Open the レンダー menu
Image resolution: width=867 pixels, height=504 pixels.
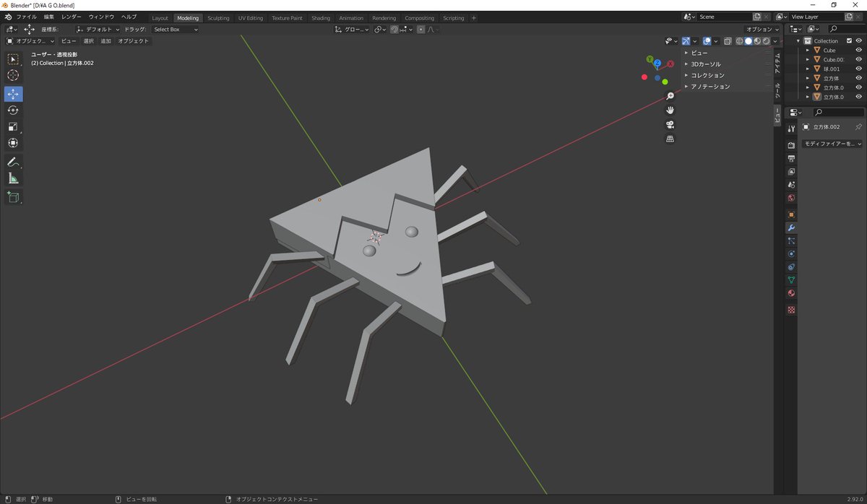(72, 17)
